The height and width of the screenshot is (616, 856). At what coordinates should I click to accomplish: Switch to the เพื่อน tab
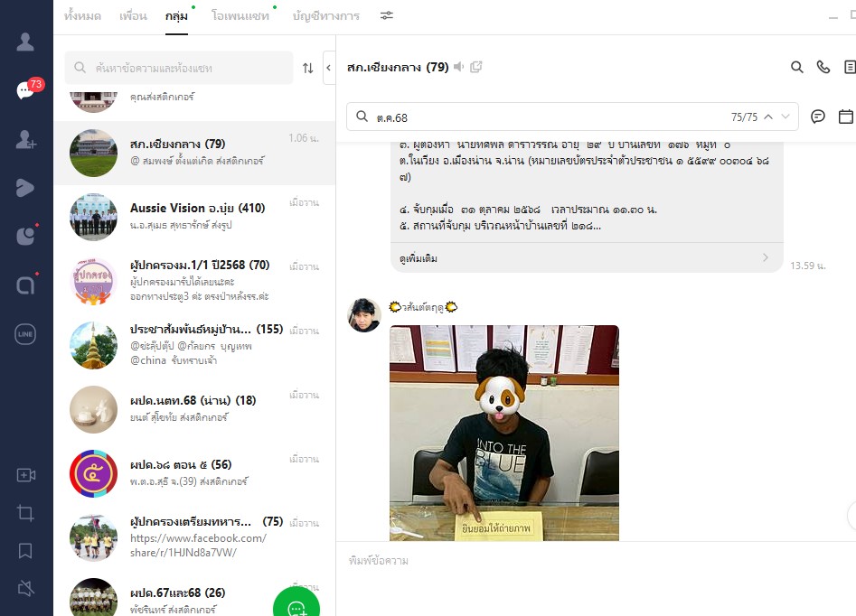pyautogui.click(x=132, y=16)
